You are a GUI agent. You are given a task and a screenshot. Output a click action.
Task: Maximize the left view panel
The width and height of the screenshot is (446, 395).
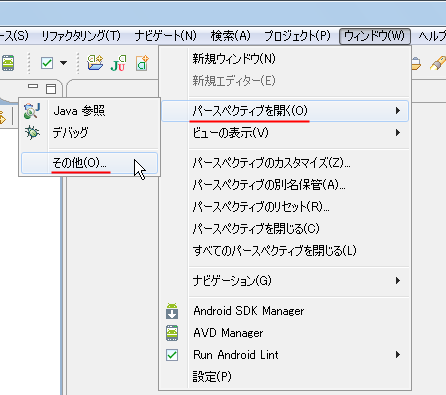point(51,89)
